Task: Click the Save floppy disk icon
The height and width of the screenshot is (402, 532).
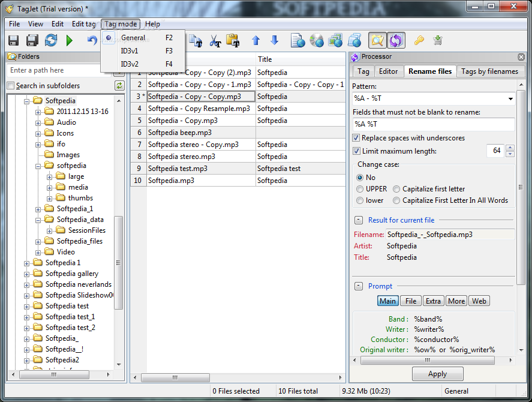Action: point(14,40)
